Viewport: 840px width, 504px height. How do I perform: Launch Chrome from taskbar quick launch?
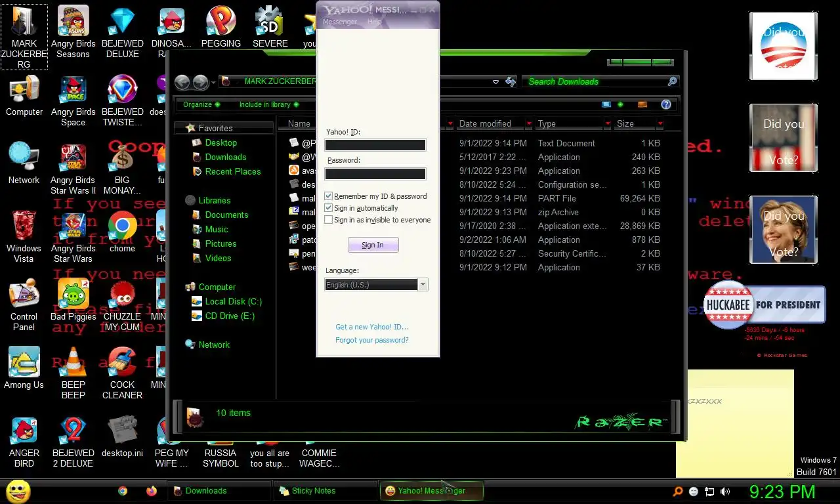coord(123,491)
